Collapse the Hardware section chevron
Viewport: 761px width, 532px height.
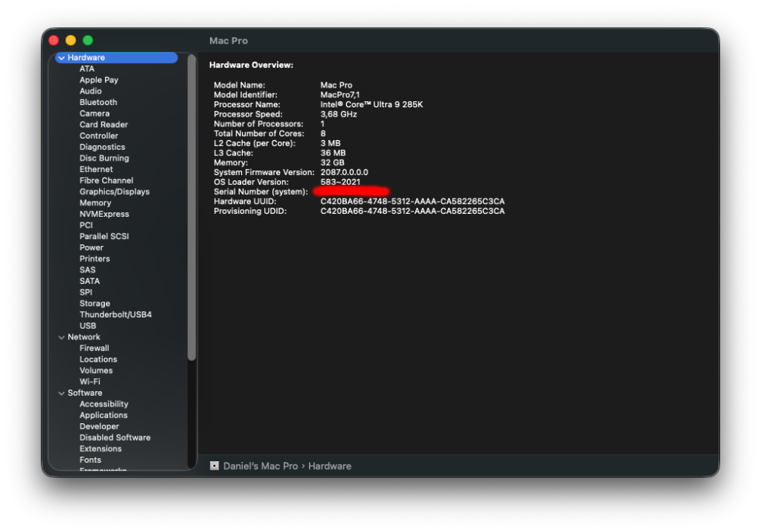click(x=62, y=58)
